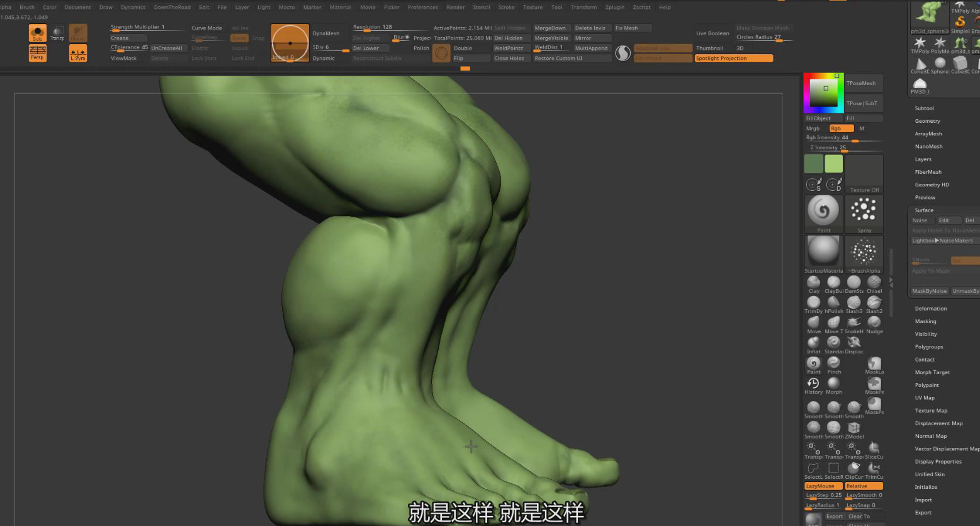
Task: Select the Standard brush
Action: click(834, 345)
